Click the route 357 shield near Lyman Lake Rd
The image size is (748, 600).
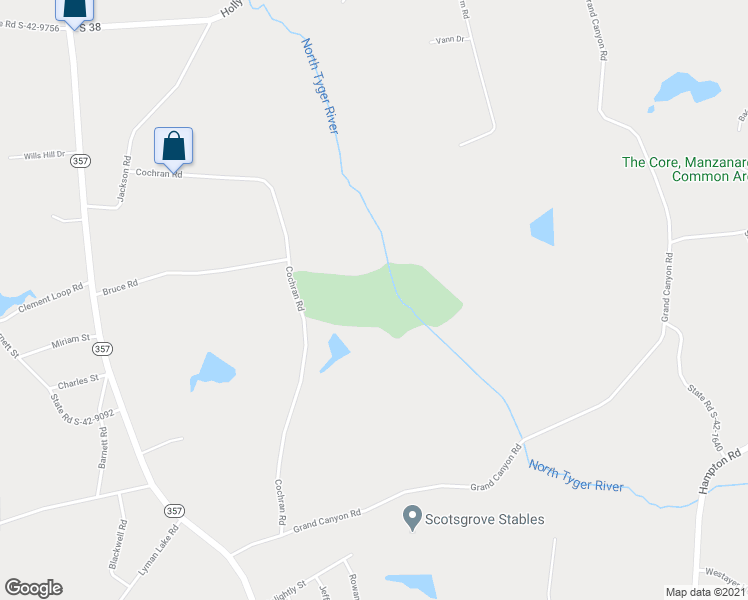[x=174, y=511]
